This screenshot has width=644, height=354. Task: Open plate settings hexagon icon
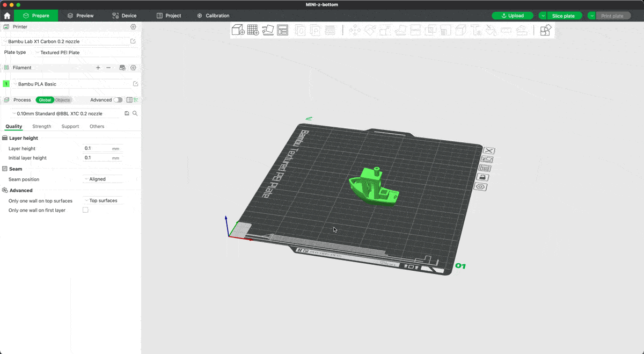pyautogui.click(x=480, y=186)
